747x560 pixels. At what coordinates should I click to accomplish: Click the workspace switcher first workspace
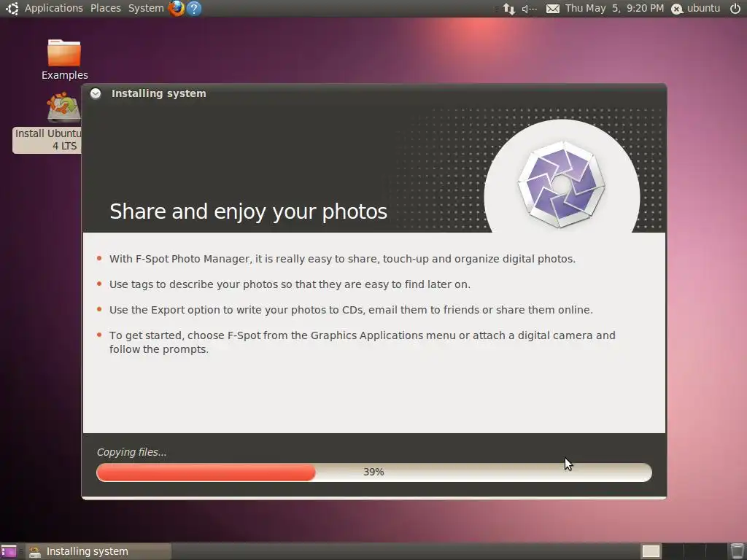click(x=651, y=551)
